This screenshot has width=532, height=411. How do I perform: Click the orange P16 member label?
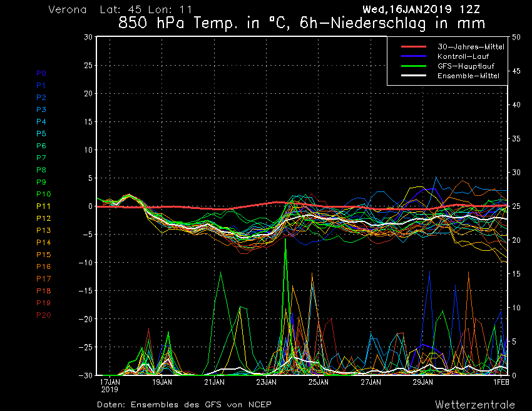[x=43, y=266]
